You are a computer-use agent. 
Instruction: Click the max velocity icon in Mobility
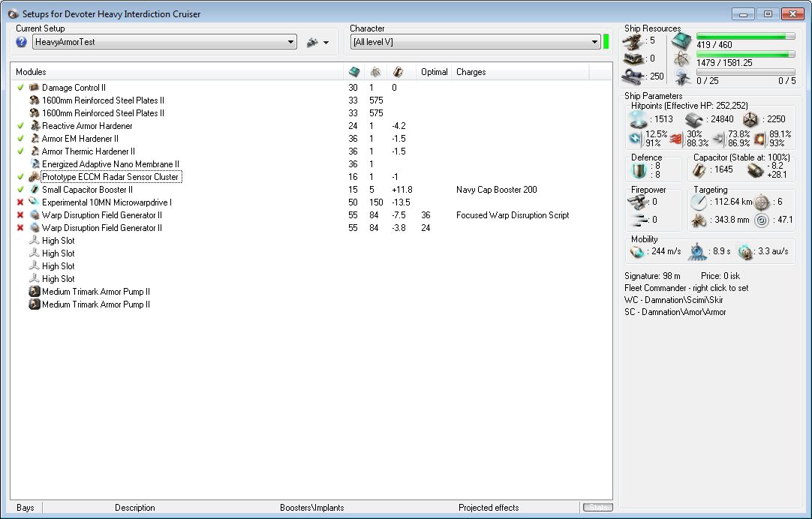(x=637, y=252)
